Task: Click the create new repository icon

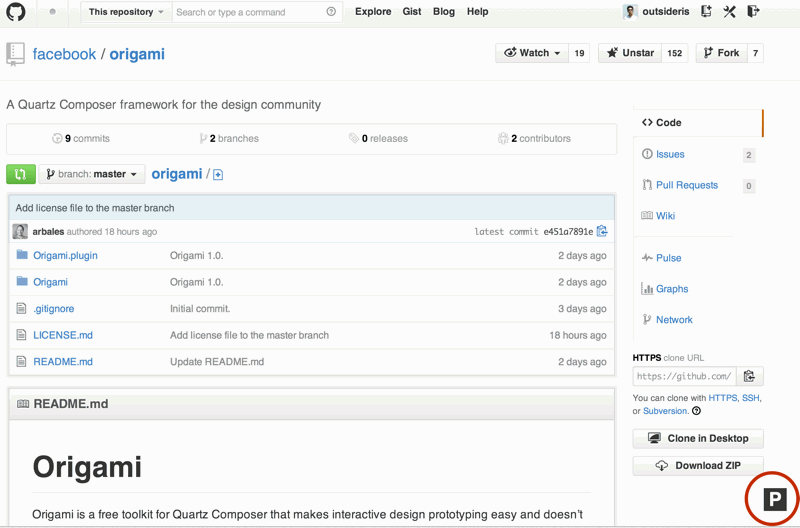Action: [706, 11]
